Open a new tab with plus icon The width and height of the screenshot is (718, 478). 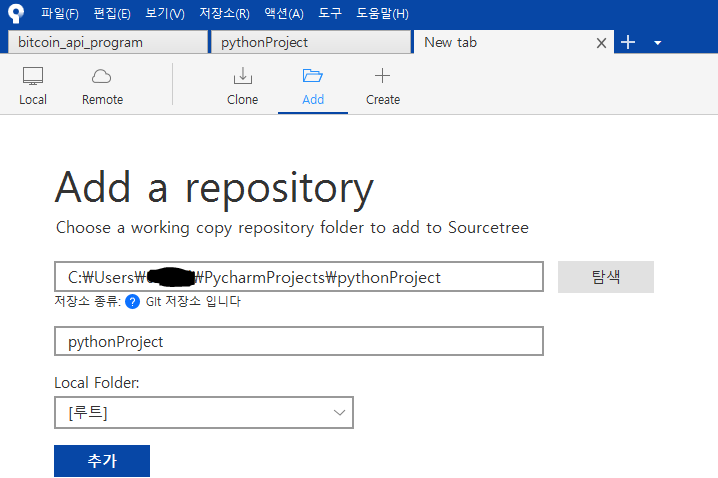click(628, 42)
